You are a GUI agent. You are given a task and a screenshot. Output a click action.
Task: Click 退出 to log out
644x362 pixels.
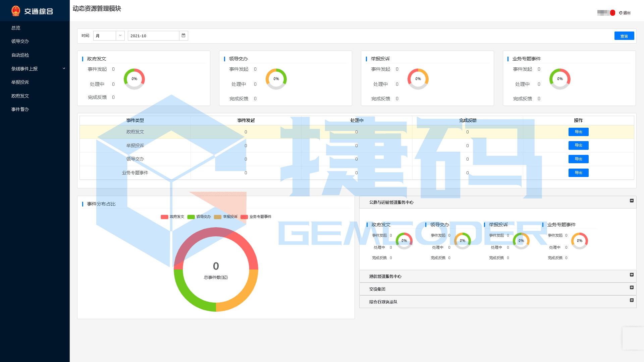[x=627, y=13]
